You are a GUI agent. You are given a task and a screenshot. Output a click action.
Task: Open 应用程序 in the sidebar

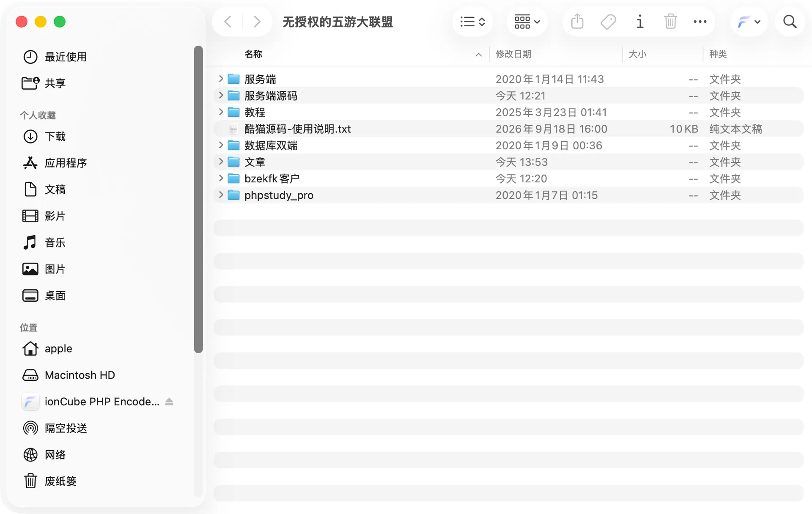pos(66,163)
